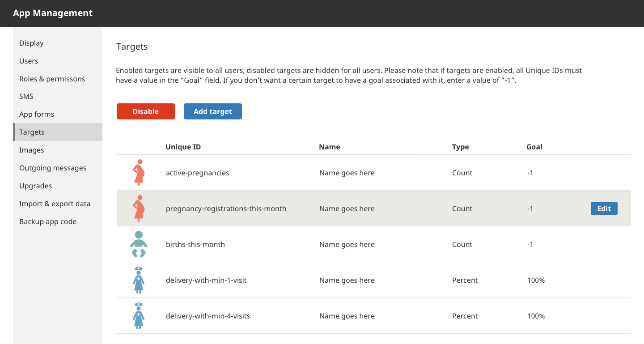Click the Type column header
Viewport: 644px width, 344px height.
click(x=460, y=147)
